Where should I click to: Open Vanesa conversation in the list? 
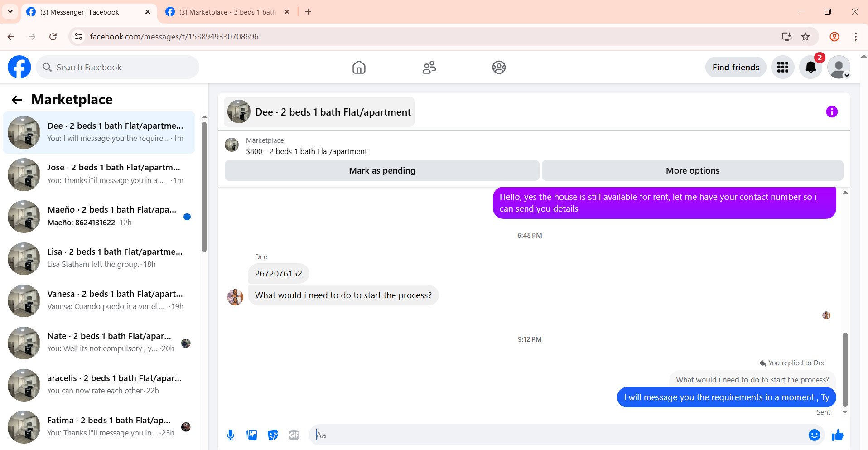99,301
